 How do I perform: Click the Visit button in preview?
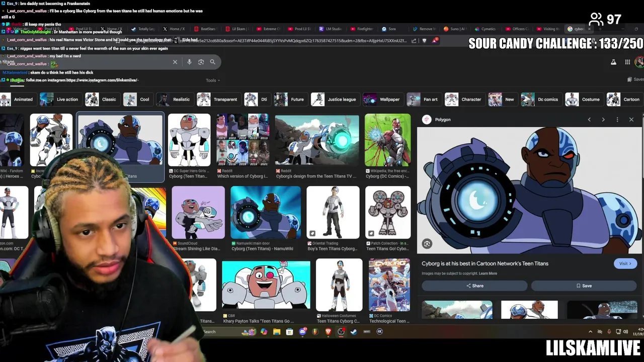[625, 263]
